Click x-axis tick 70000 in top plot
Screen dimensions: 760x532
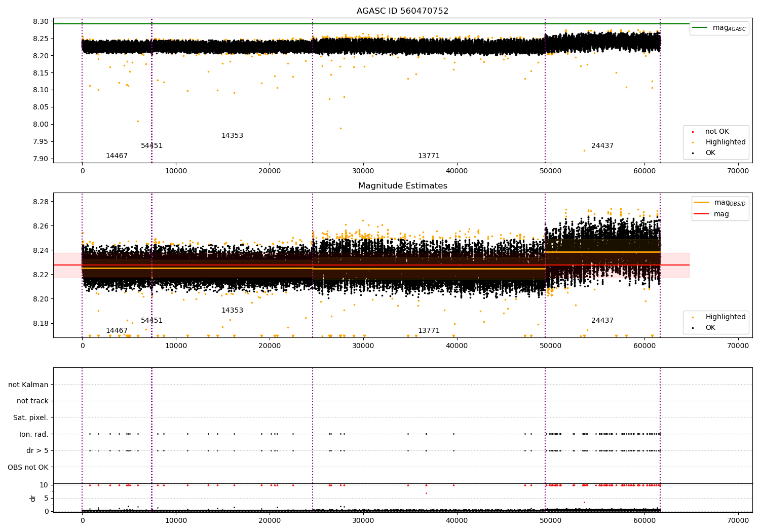[x=738, y=171]
